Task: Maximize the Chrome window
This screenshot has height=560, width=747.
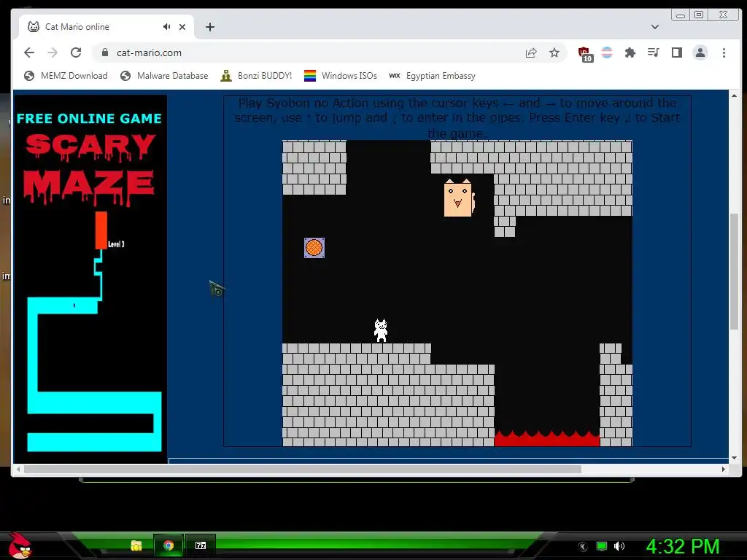Action: point(698,15)
